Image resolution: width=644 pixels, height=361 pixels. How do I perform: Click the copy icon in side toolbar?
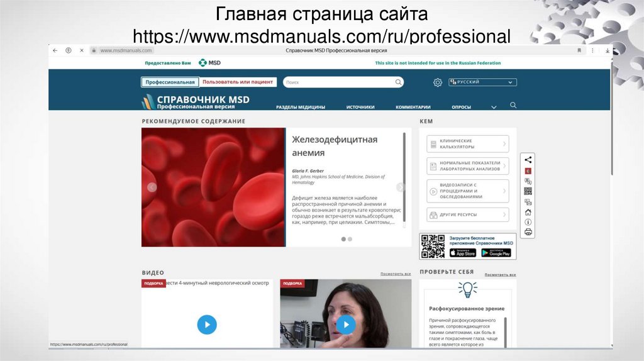point(528,202)
